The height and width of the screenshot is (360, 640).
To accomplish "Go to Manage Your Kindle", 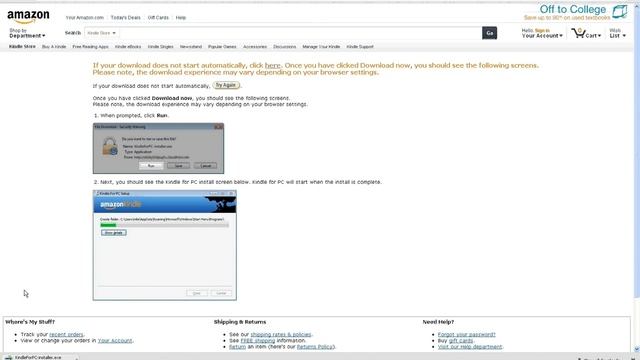I will point(321,47).
